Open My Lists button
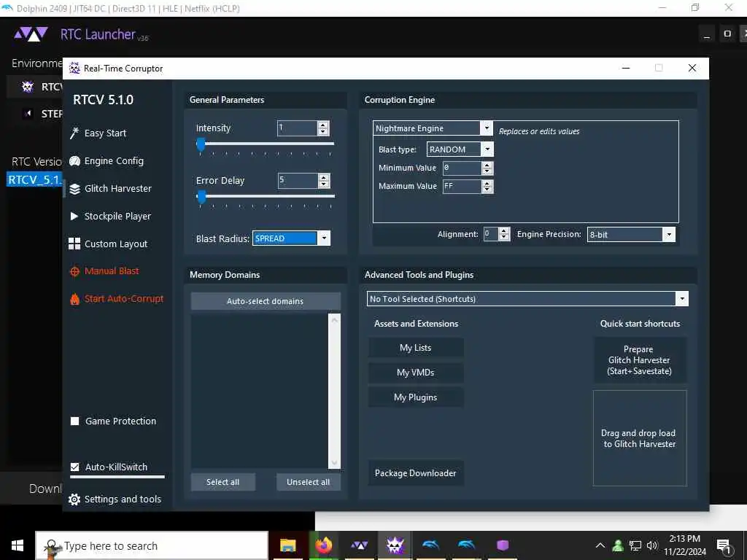Viewport: 747px width, 560px height. point(415,348)
